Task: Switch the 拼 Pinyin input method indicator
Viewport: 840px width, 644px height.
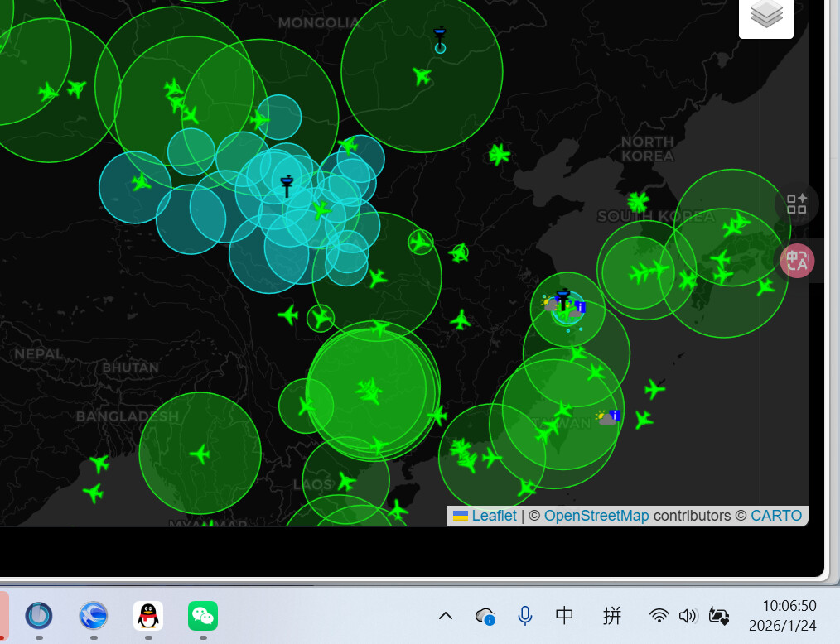Action: pyautogui.click(x=612, y=615)
